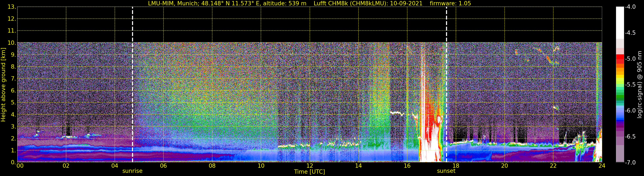Click the '3.' height tick label
This screenshot has height=176, width=644.
point(13,126)
